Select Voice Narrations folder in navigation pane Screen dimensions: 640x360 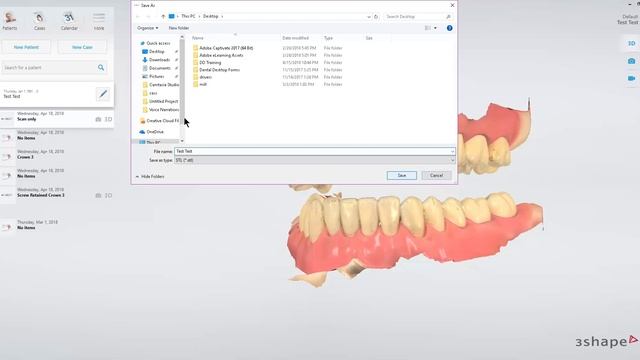[164, 109]
